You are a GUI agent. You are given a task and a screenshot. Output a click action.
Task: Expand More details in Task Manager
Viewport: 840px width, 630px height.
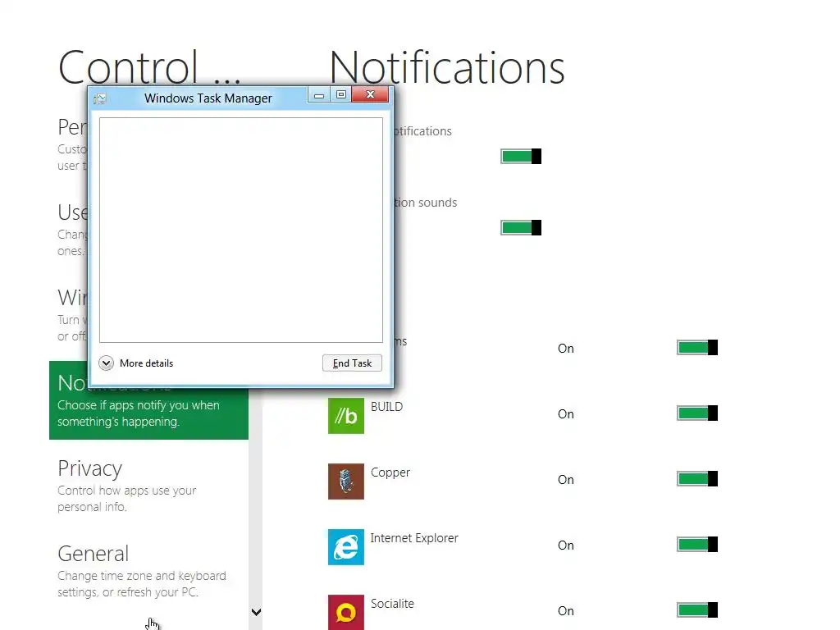(x=136, y=363)
